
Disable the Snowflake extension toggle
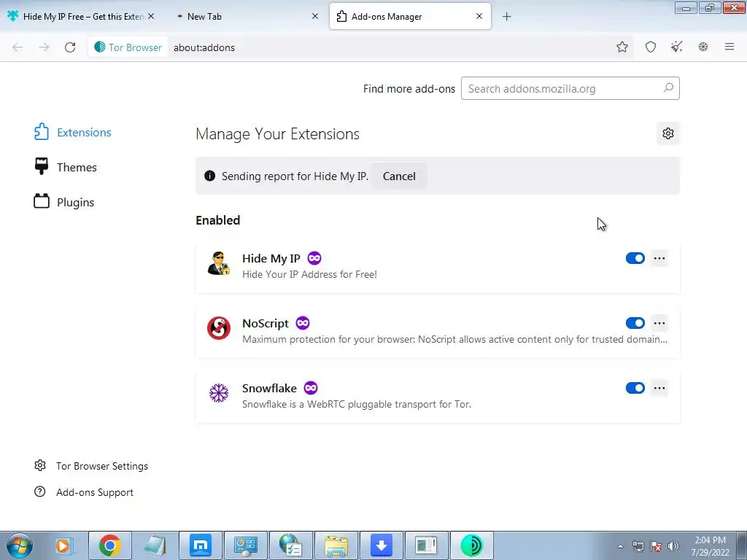635,388
